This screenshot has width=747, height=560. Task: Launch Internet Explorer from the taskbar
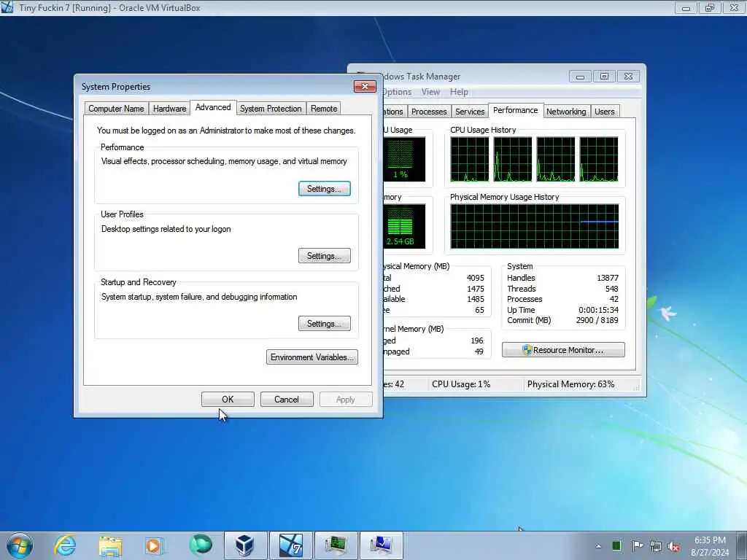tap(65, 545)
